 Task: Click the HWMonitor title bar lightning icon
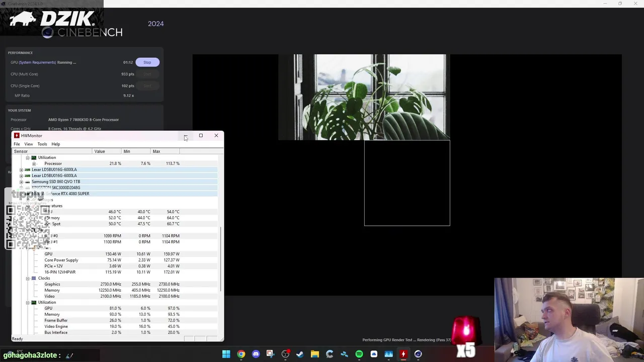point(17,135)
